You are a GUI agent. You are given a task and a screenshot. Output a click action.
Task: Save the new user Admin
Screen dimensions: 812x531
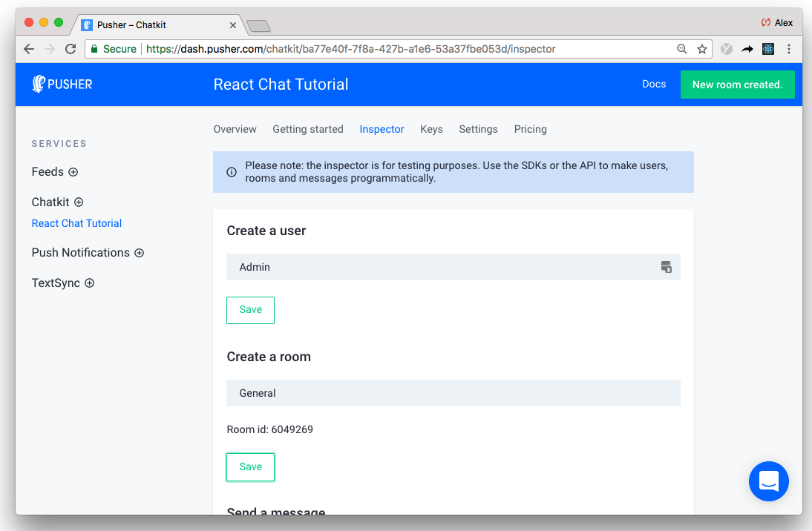pos(251,310)
